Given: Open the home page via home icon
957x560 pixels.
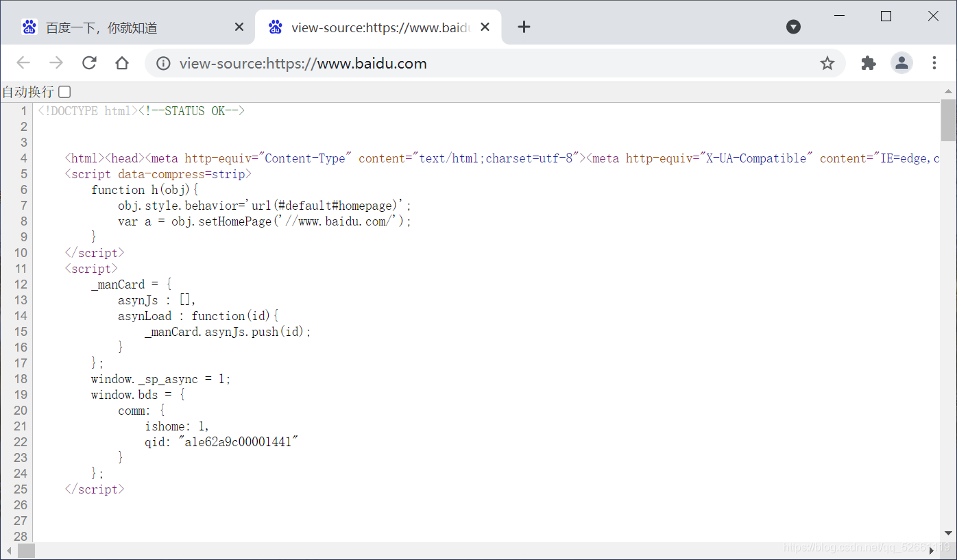Looking at the screenshot, I should [122, 63].
